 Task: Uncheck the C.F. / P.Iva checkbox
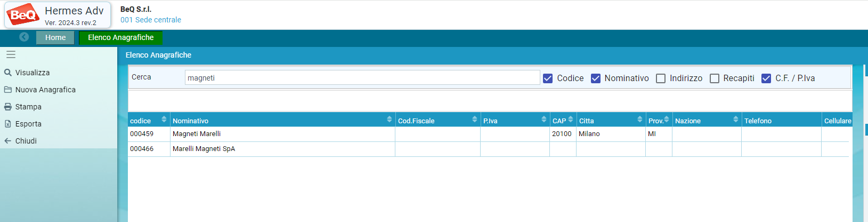[766, 78]
